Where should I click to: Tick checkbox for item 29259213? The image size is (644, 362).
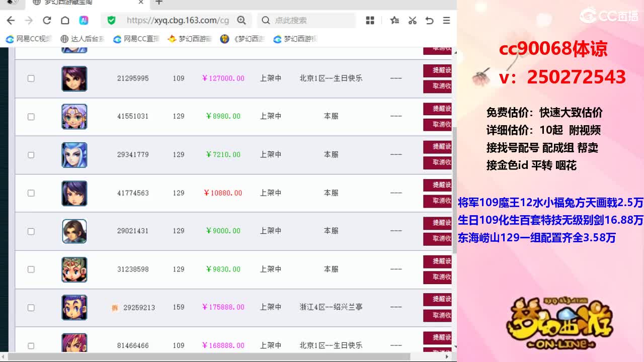tap(31, 308)
